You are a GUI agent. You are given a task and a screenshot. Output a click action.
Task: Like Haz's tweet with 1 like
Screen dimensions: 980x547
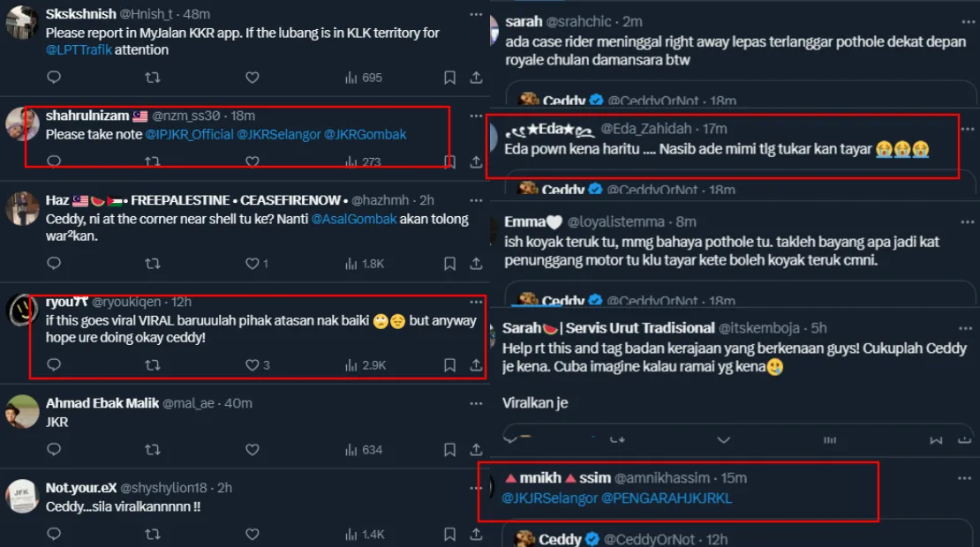(x=252, y=263)
